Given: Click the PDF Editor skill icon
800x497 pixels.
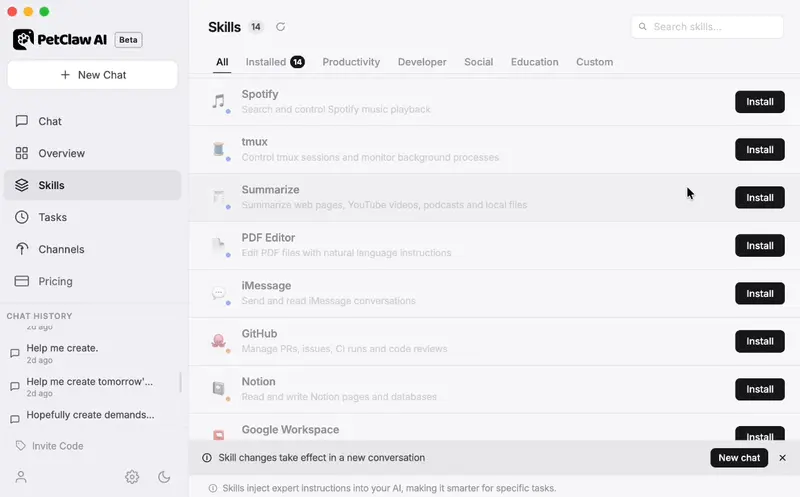Looking at the screenshot, I should click(219, 245).
